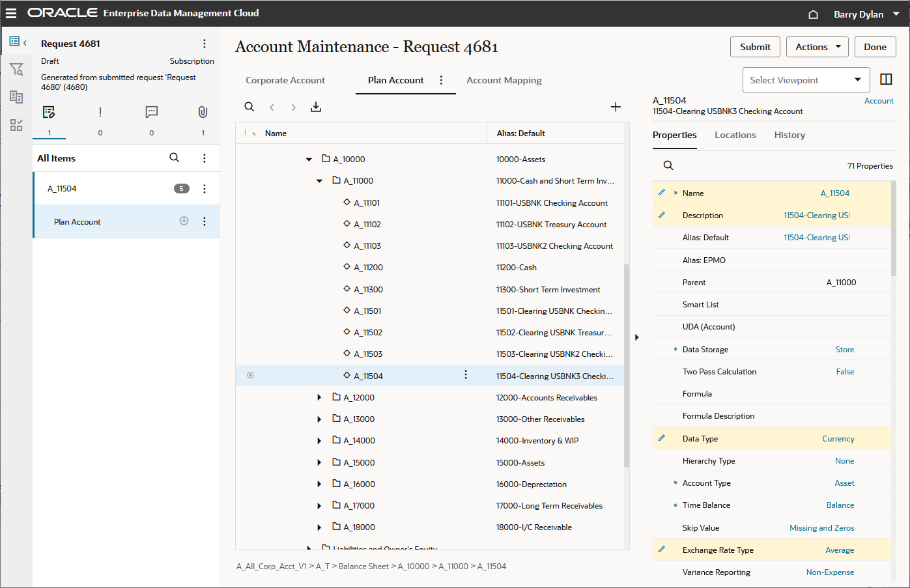The height and width of the screenshot is (588, 910).
Task: Open the Account node type link
Action: click(879, 101)
